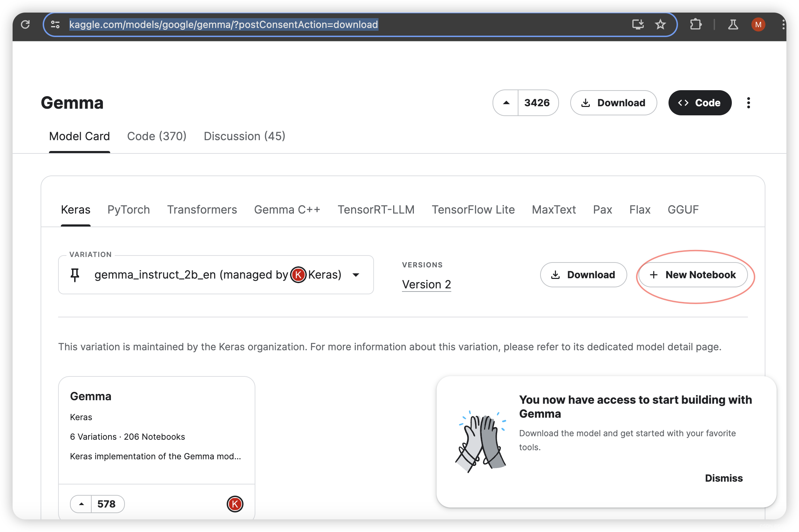Open the browser extensions puzzle icon
The image size is (799, 532).
[695, 24]
